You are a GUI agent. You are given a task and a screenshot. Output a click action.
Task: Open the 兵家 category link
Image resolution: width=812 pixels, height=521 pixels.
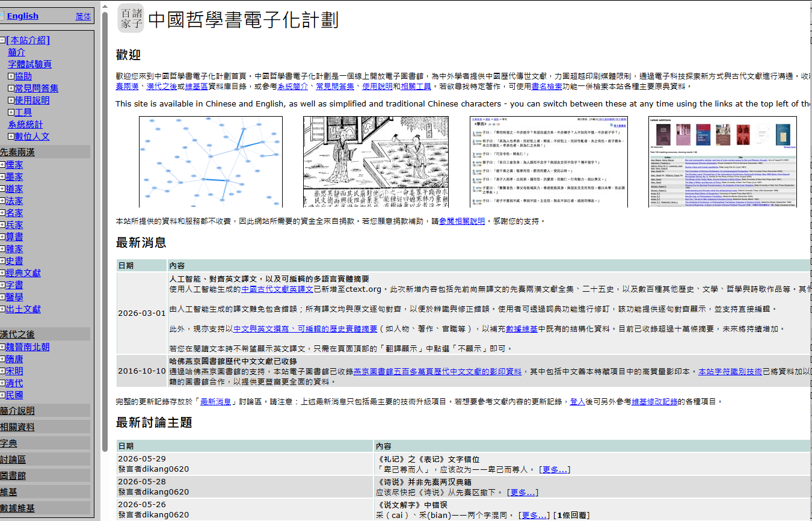click(x=14, y=225)
